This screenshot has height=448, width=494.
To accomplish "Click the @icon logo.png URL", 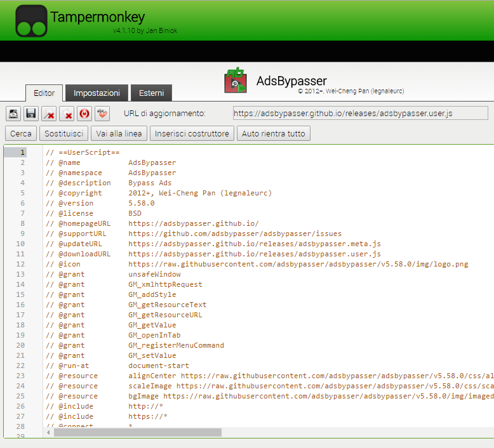I will (x=298, y=264).
